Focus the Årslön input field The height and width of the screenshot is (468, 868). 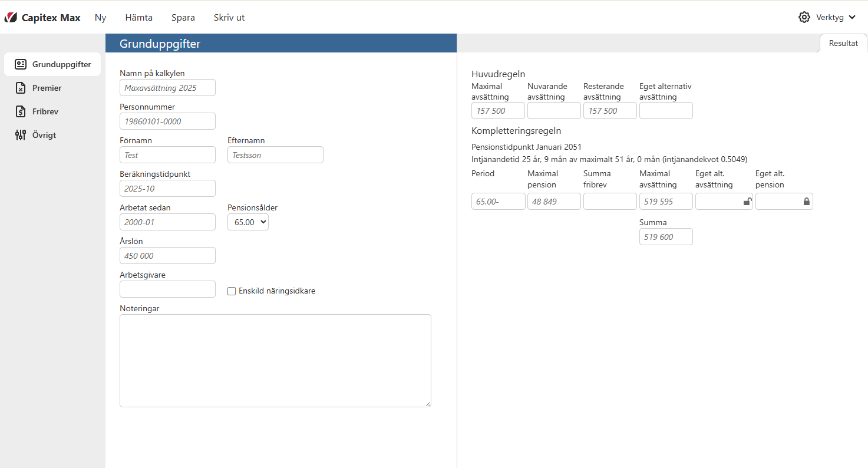[x=167, y=256]
